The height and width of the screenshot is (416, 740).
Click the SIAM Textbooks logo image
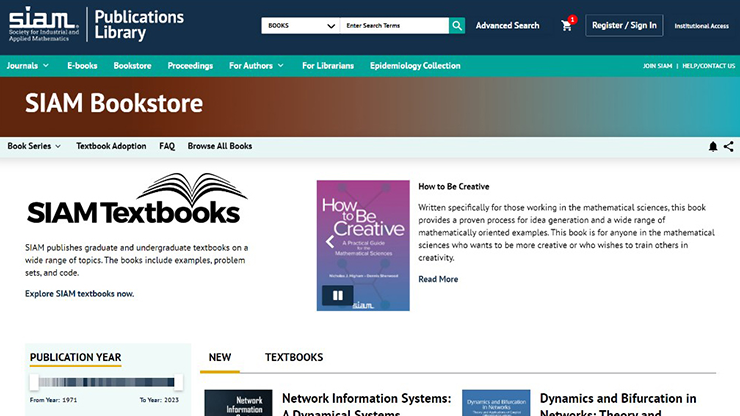tap(137, 199)
